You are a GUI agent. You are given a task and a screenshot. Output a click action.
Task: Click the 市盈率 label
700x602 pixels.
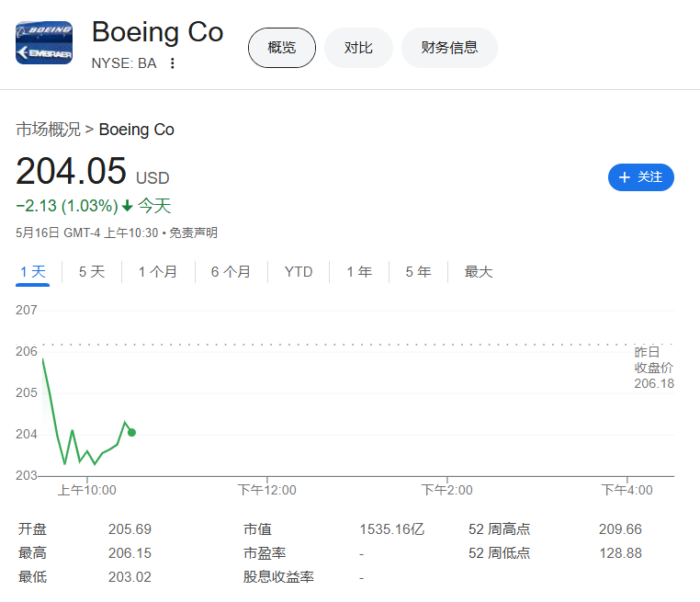tap(265, 553)
